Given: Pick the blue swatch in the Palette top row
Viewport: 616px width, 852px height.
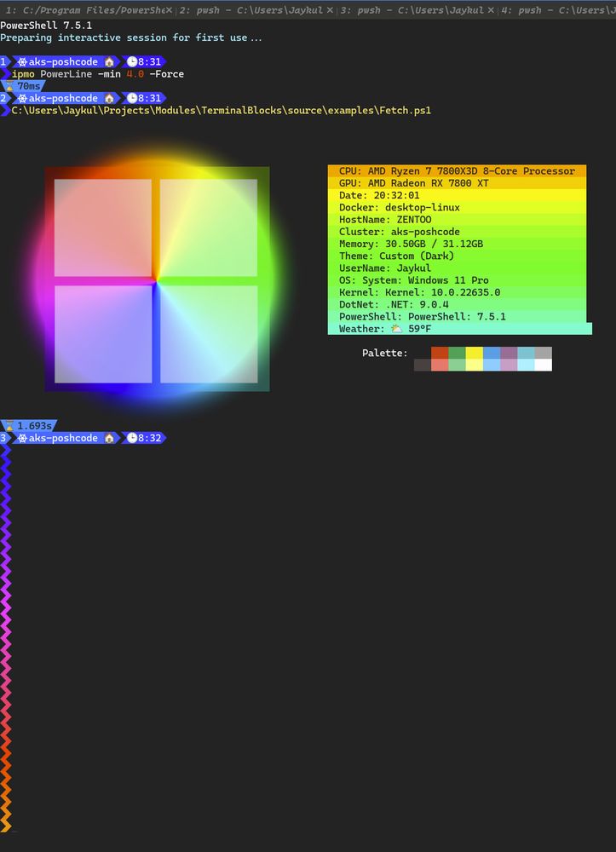Looking at the screenshot, I should (492, 353).
